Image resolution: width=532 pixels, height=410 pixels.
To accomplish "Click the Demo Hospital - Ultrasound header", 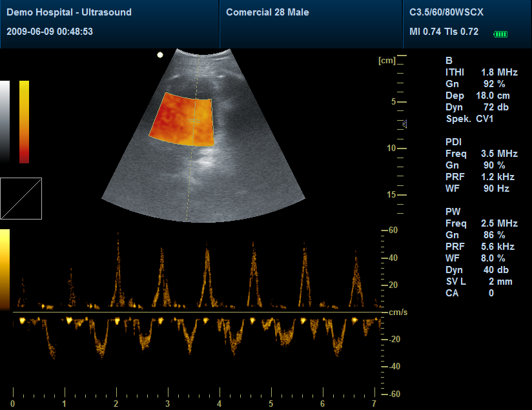I will [x=67, y=11].
